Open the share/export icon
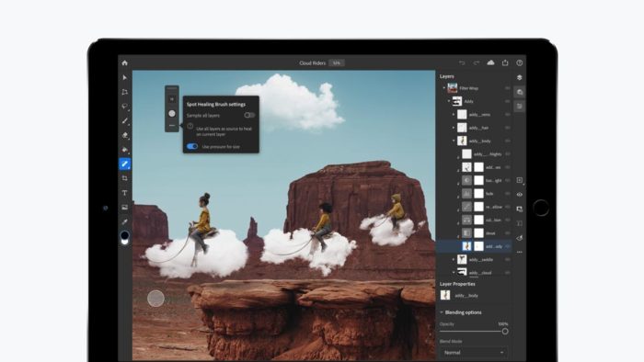The width and height of the screenshot is (644, 362). (x=505, y=62)
